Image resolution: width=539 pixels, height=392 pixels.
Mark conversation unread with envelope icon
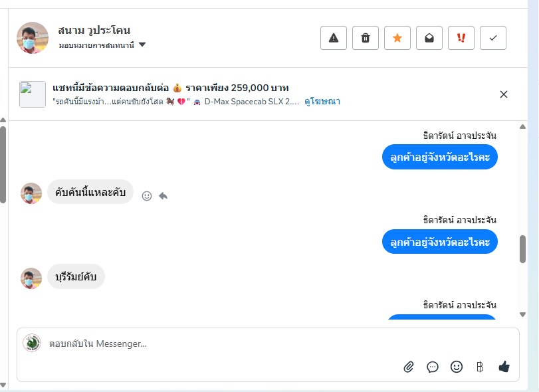tap(429, 38)
